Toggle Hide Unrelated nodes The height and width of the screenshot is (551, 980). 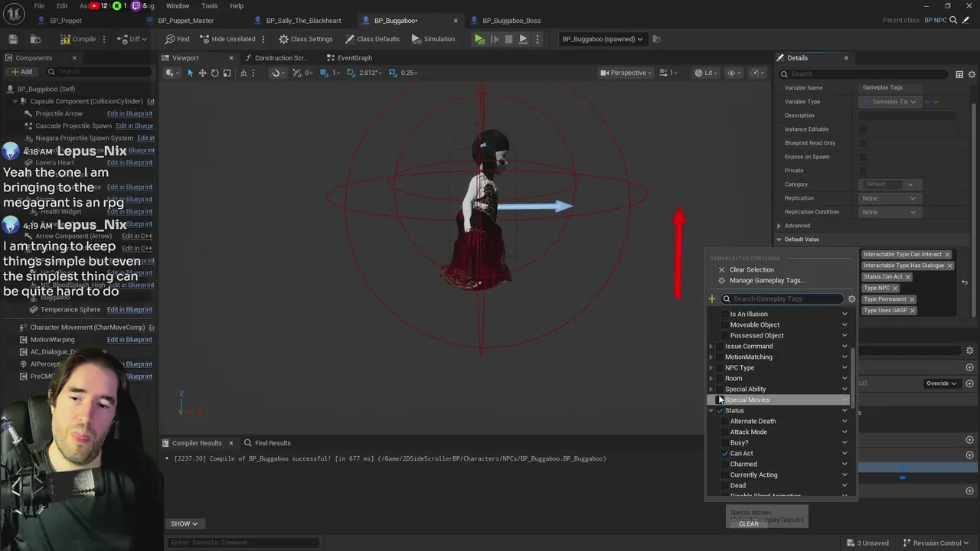[x=227, y=39]
